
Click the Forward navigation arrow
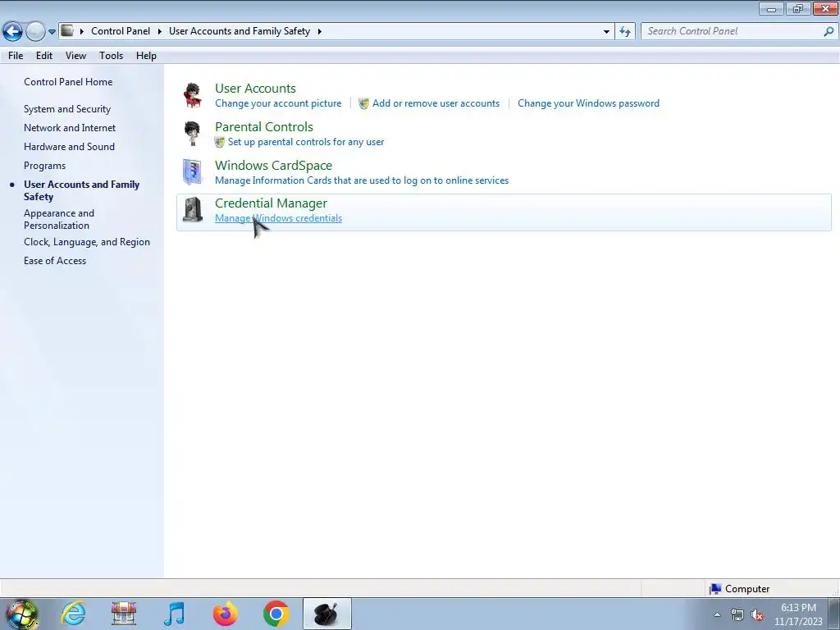[35, 32]
